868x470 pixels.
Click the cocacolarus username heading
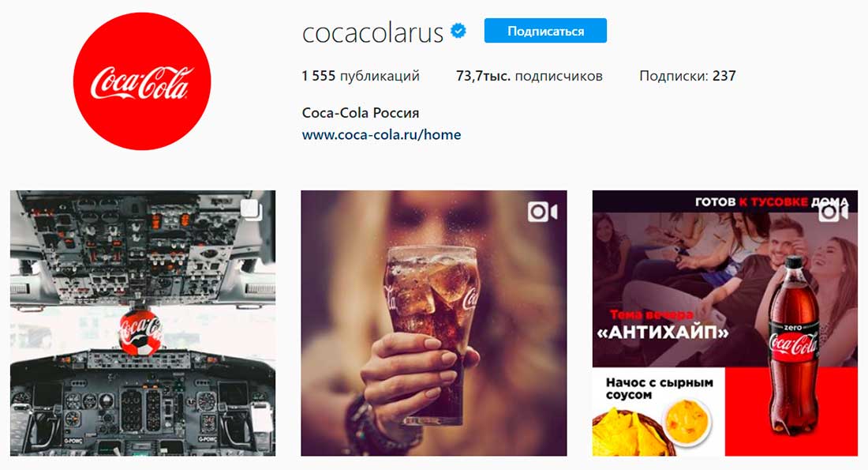coord(372,32)
